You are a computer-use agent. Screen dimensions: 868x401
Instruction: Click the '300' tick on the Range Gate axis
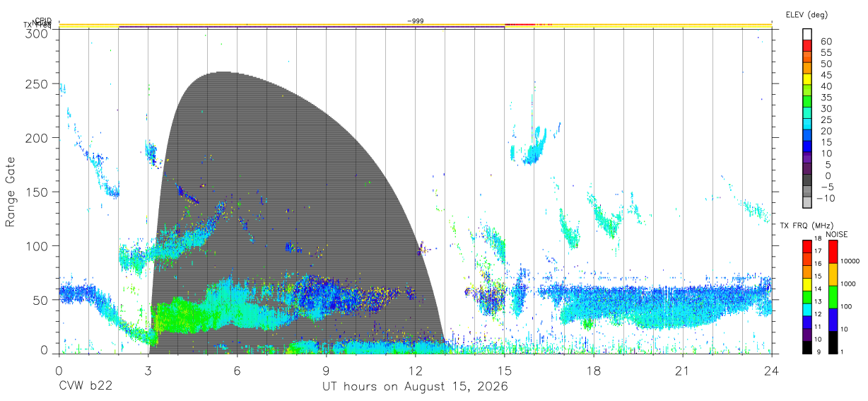tap(37, 33)
